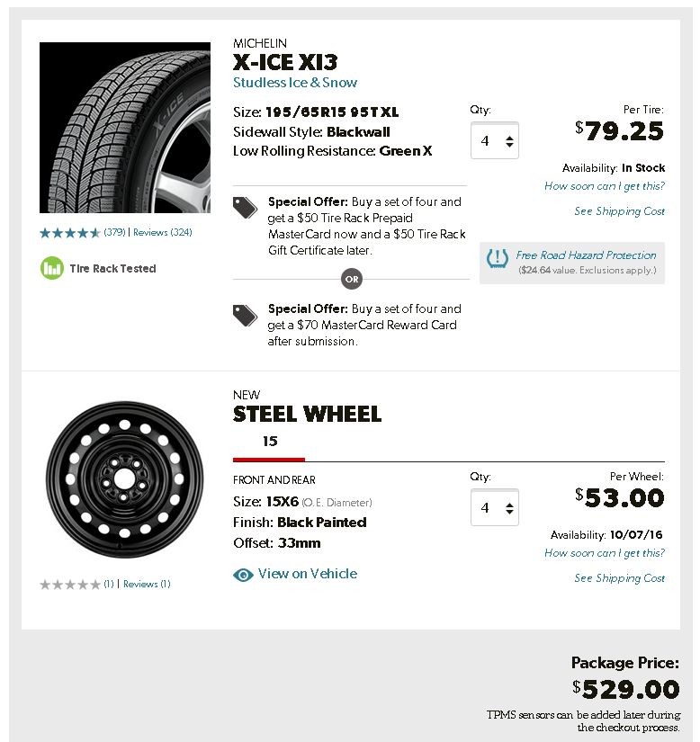Click the second Special Offer price tag icon
The image size is (700, 742).
pos(245,315)
